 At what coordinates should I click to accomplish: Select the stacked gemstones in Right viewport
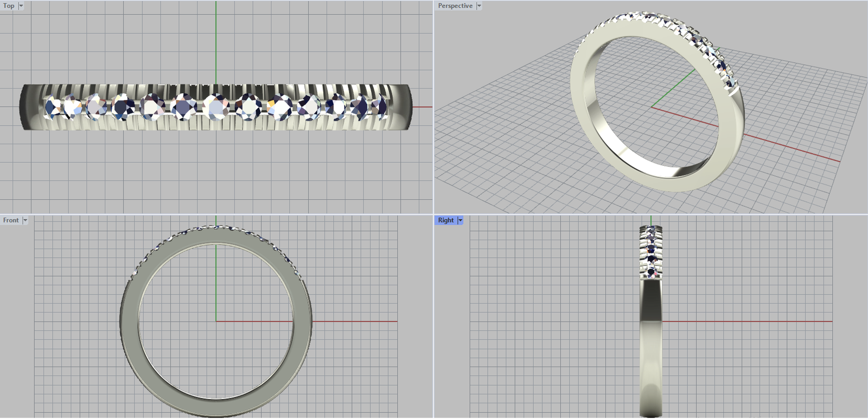pyautogui.click(x=650, y=250)
